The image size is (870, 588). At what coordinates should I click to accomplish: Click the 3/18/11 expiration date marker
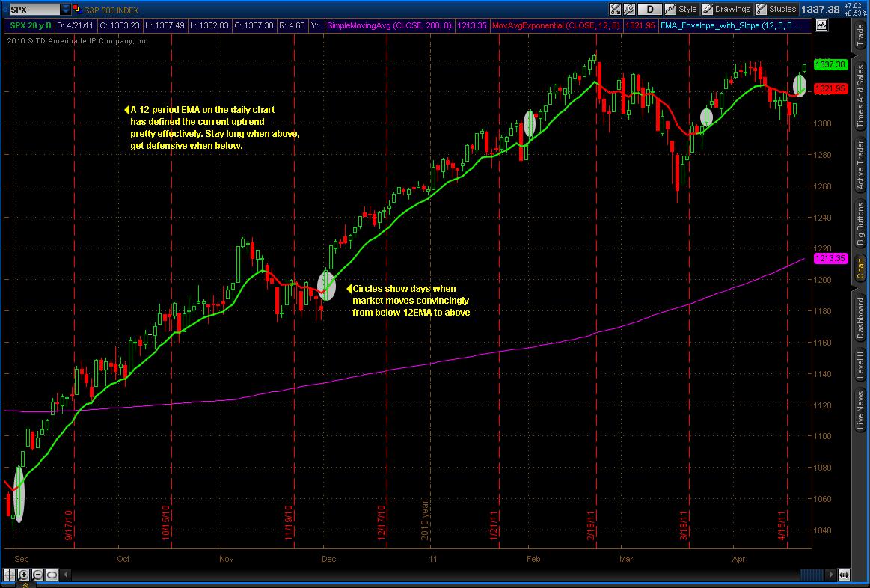(684, 525)
